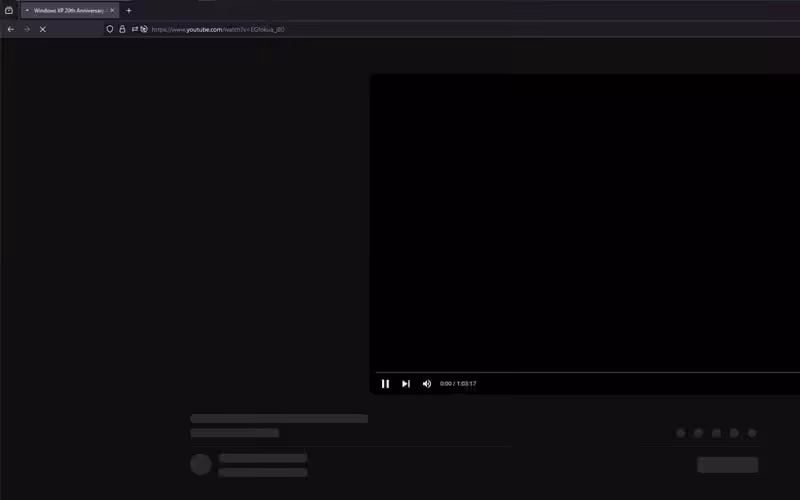800x500 pixels.
Task: Open the tracking protection shield panel
Action: tap(110, 29)
